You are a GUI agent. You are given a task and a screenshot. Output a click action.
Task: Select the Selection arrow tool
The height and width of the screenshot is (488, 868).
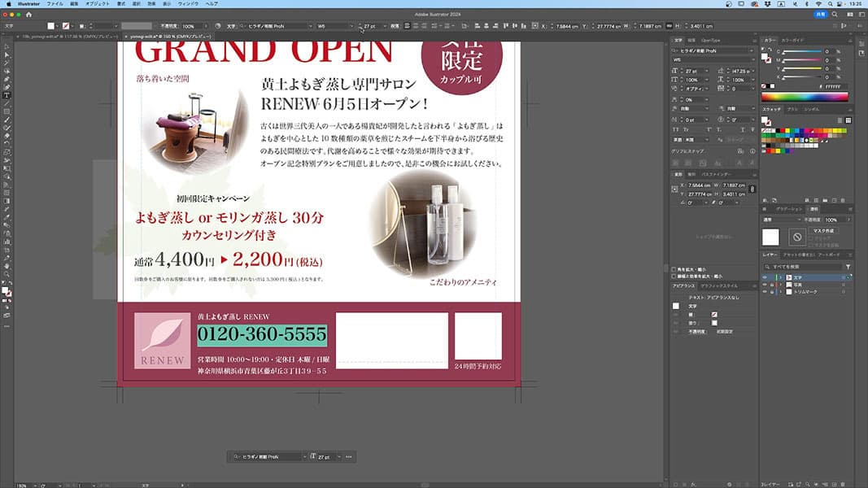(x=7, y=46)
